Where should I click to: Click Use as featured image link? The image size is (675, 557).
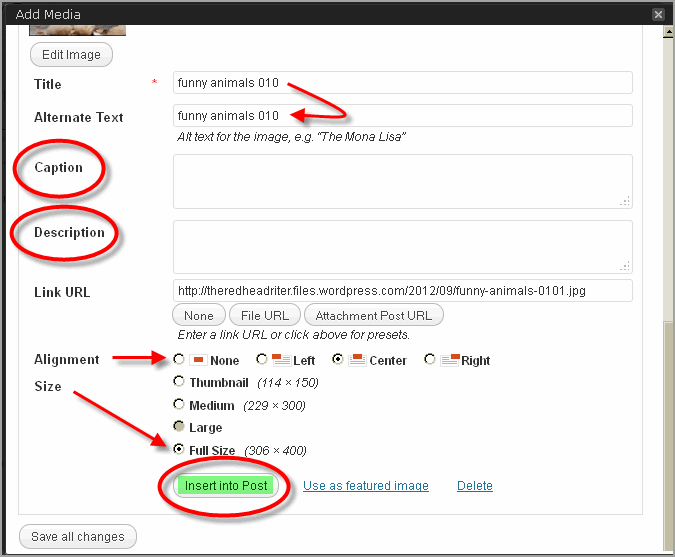click(x=366, y=486)
